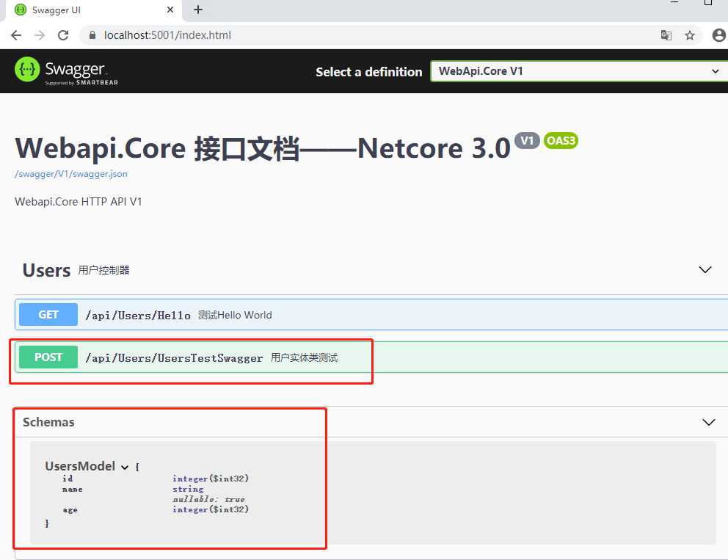728x560 pixels.
Task: Click the browser forward arrow
Action: pyautogui.click(x=40, y=35)
